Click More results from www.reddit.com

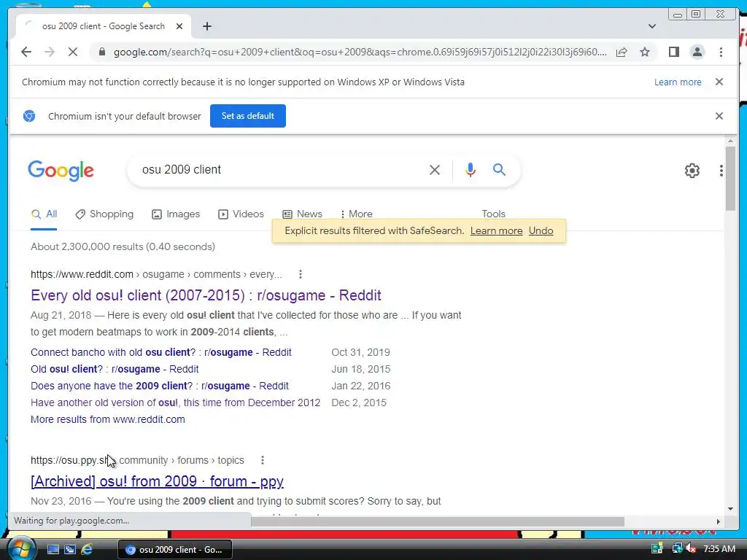pos(108,419)
